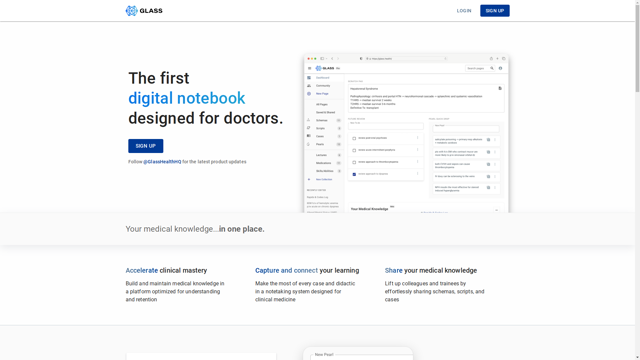Open the Pearls collection
640x360 pixels.
(320, 144)
